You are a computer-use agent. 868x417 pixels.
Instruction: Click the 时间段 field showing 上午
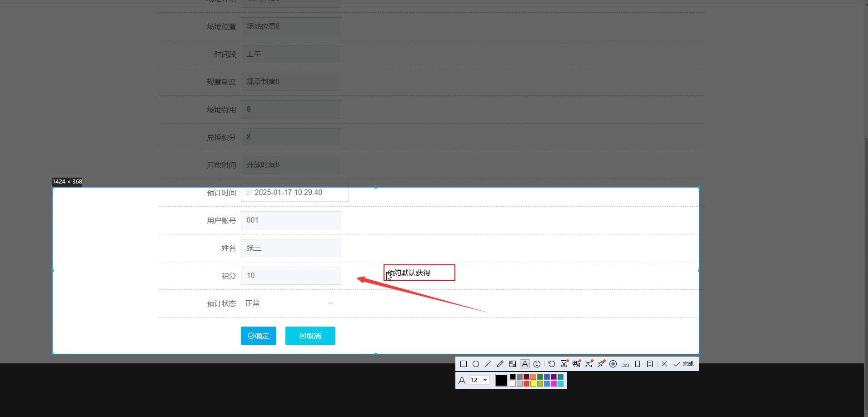click(291, 54)
